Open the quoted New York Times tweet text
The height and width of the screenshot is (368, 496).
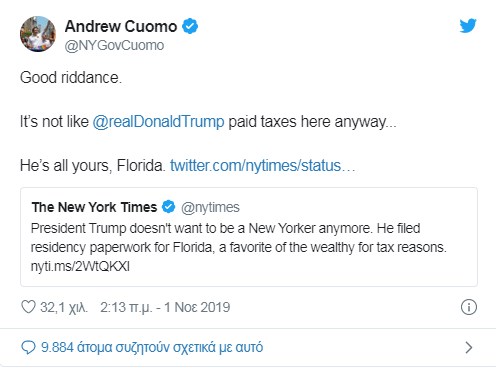click(239, 247)
